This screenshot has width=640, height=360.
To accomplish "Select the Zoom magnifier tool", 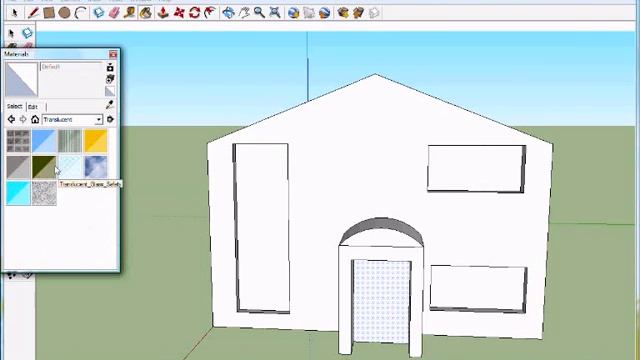I will (x=259, y=13).
